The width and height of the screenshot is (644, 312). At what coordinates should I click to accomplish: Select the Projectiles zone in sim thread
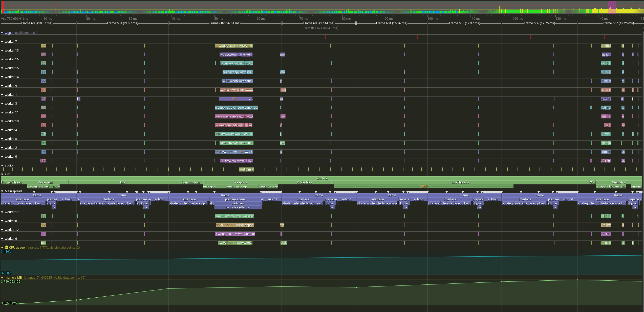click(305, 182)
